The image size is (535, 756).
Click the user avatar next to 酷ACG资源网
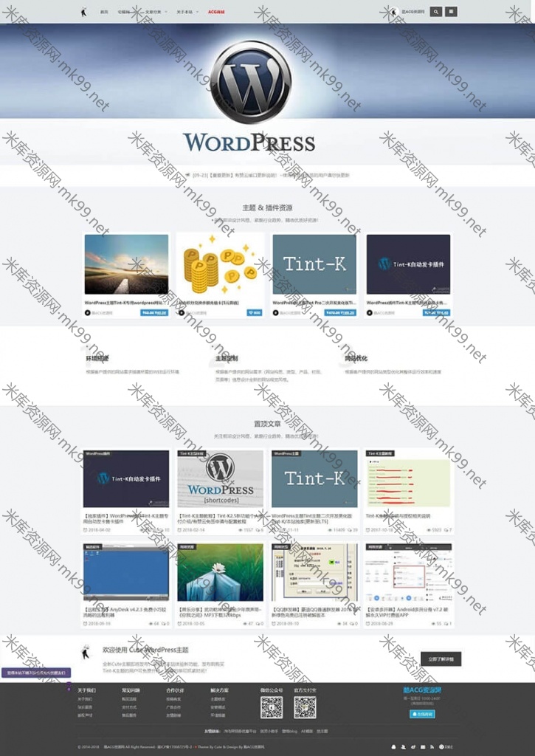point(394,12)
